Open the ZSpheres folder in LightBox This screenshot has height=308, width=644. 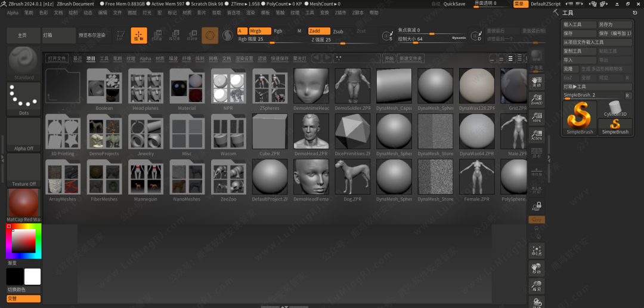(270, 89)
